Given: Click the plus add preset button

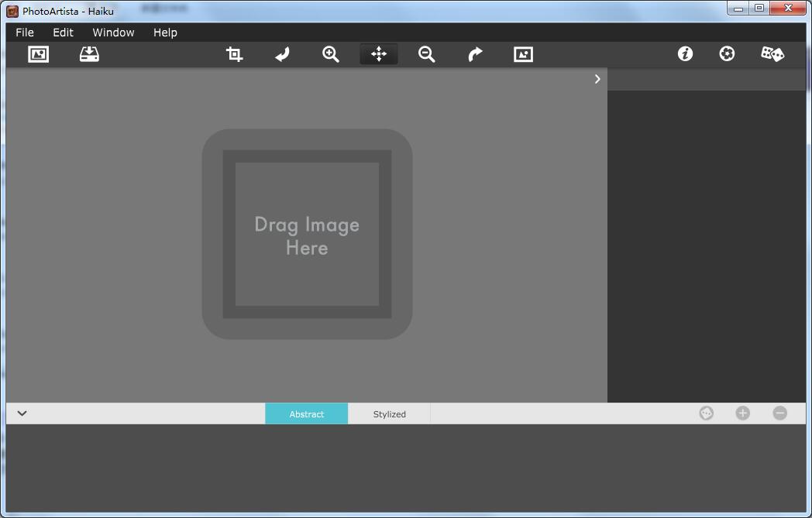Looking at the screenshot, I should click(x=742, y=413).
